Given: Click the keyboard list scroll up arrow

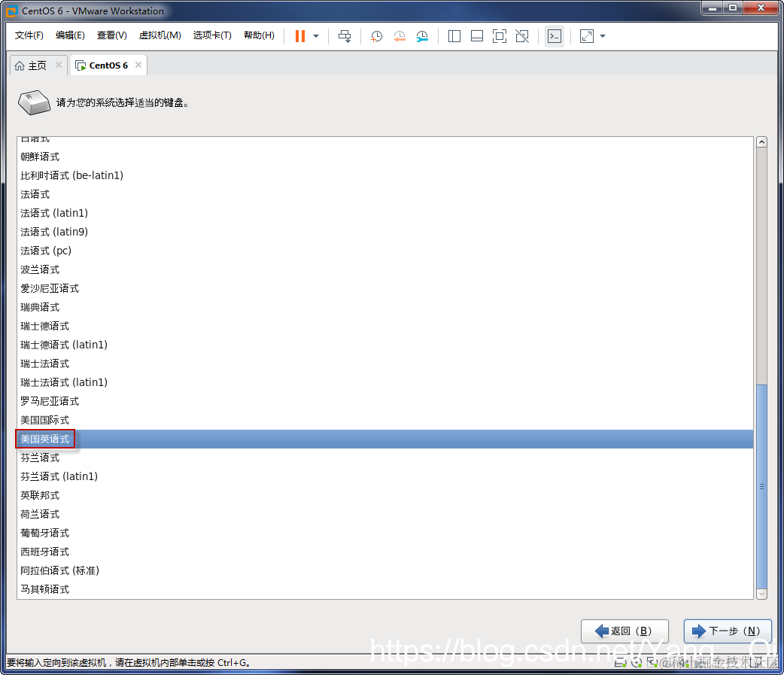Looking at the screenshot, I should click(x=761, y=142).
